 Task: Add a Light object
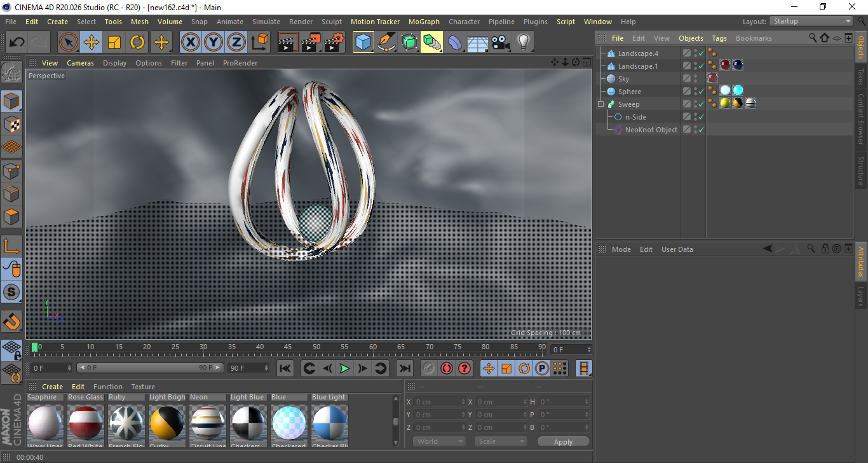pos(524,43)
